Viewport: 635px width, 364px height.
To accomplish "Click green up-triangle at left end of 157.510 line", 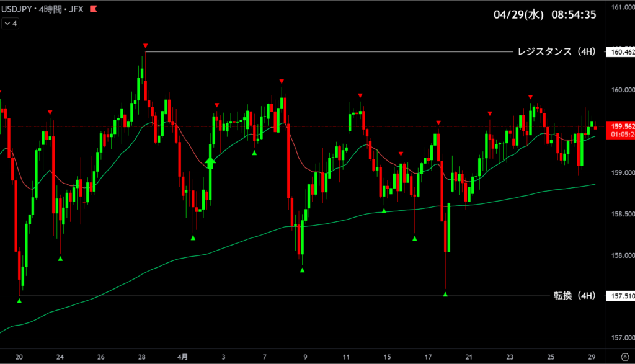I will pyautogui.click(x=19, y=301).
